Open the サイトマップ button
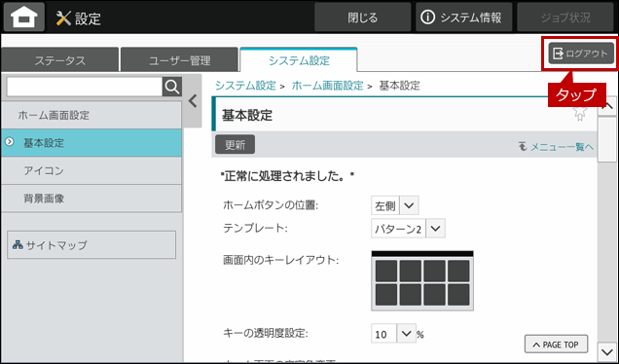This screenshot has width=619, height=364. point(91,244)
